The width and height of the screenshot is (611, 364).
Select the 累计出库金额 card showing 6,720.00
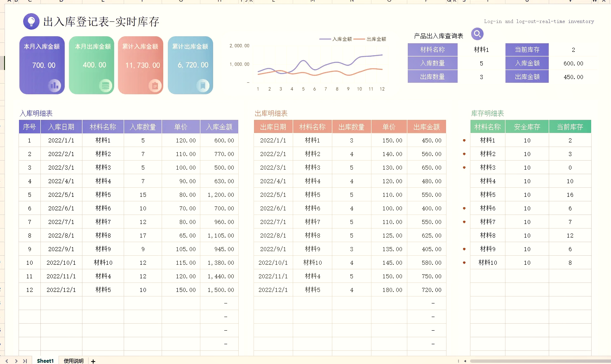tap(190, 65)
